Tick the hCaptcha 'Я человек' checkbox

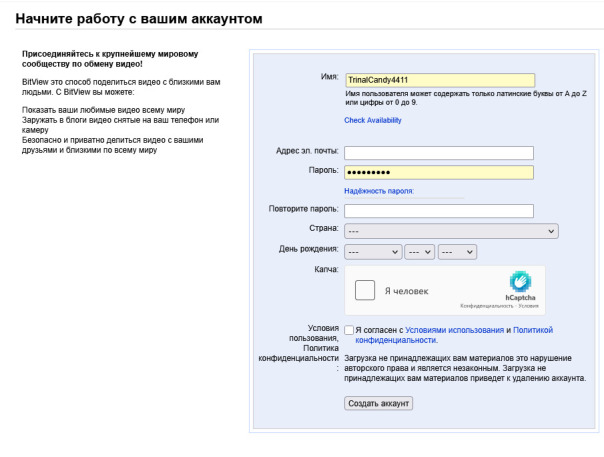(x=365, y=290)
